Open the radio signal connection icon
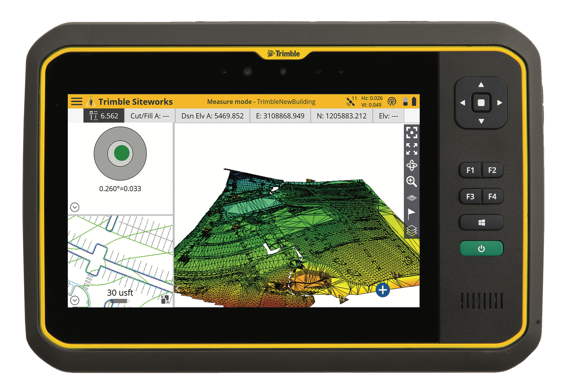570x392 pixels. pos(392,102)
